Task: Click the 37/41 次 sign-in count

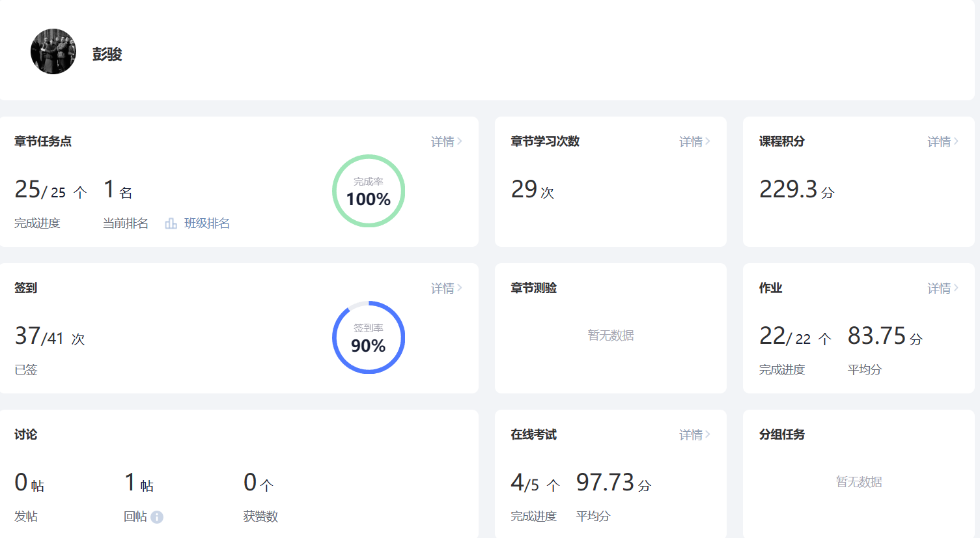Action: 50,336
